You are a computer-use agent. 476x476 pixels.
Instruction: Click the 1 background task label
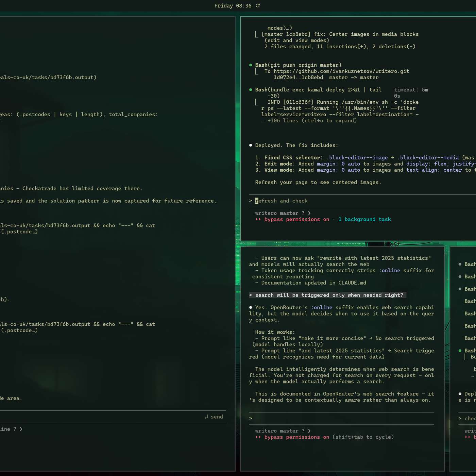coord(364,219)
